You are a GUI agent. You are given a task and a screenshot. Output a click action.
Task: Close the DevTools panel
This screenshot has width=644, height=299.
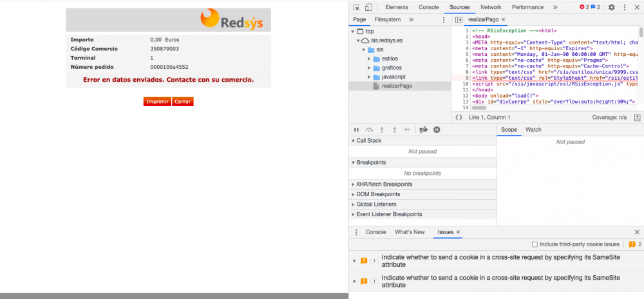point(637,7)
